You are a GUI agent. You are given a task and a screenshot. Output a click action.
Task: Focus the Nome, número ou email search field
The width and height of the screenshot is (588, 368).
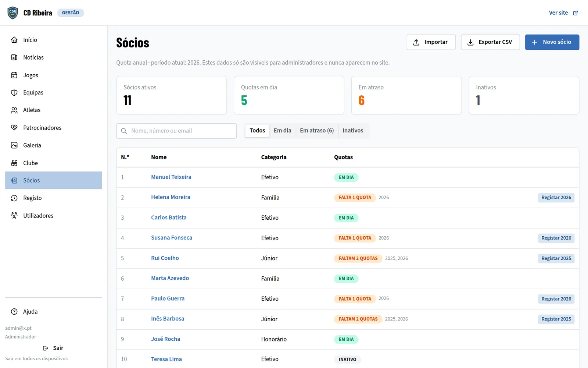(176, 131)
